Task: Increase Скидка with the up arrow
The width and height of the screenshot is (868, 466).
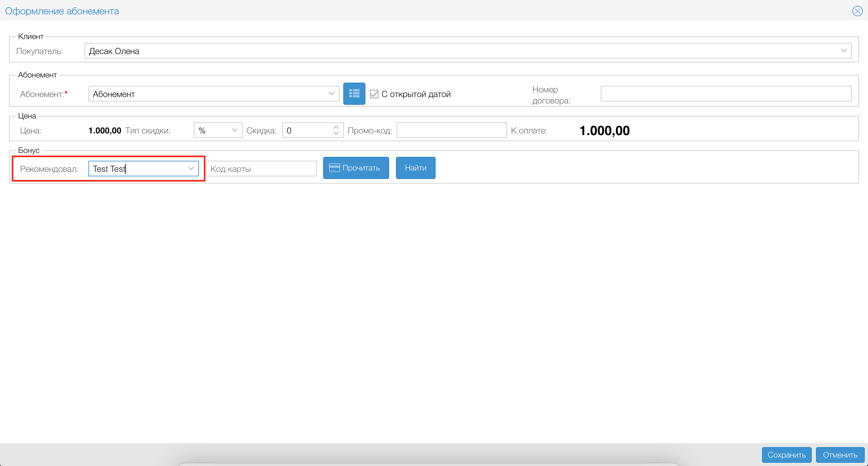Action: coord(336,128)
